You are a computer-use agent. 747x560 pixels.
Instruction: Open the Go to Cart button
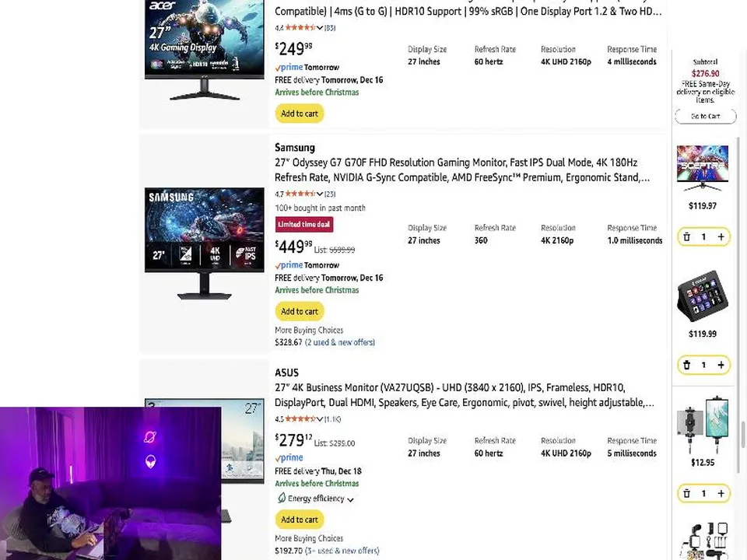click(x=705, y=116)
